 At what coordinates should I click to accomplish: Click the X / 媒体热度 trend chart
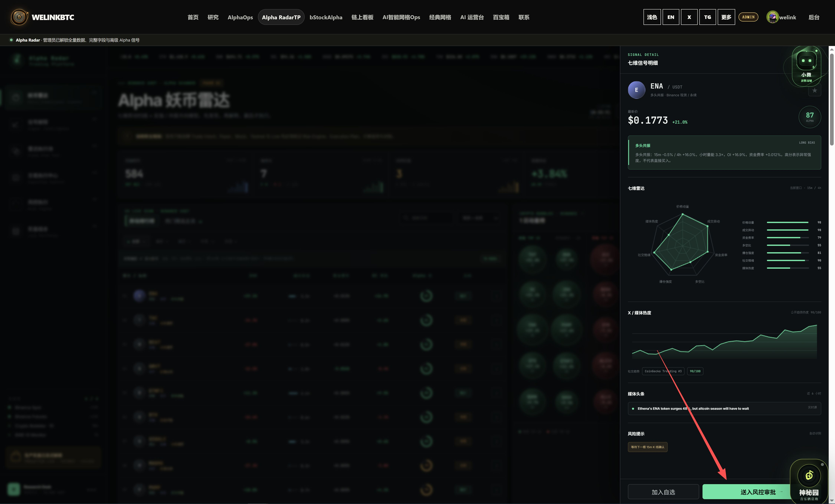point(724,342)
